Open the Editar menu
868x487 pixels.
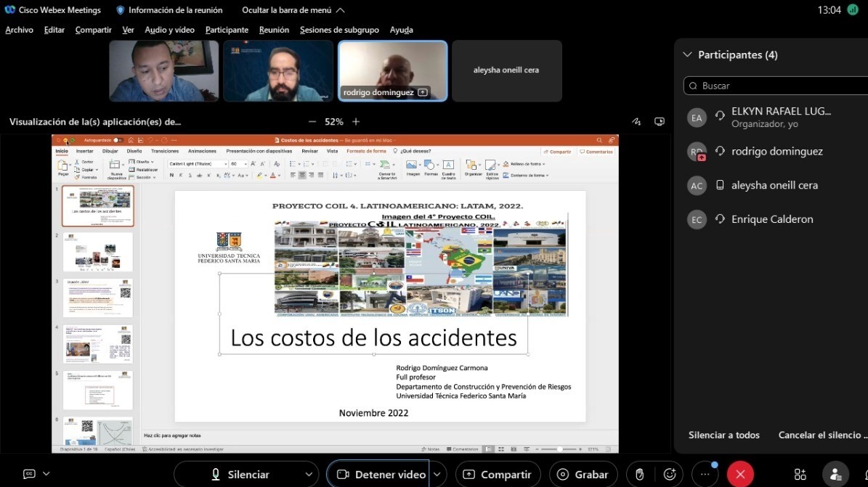(x=54, y=30)
